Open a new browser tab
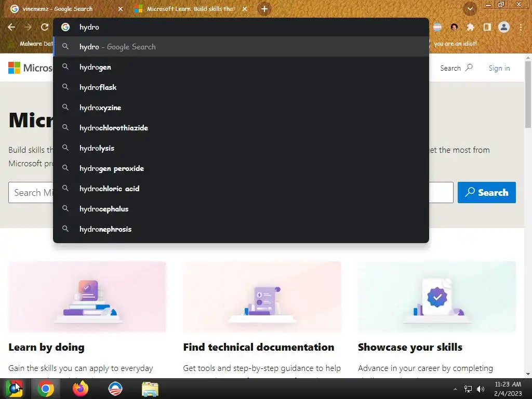The width and height of the screenshot is (532, 399). tap(264, 9)
